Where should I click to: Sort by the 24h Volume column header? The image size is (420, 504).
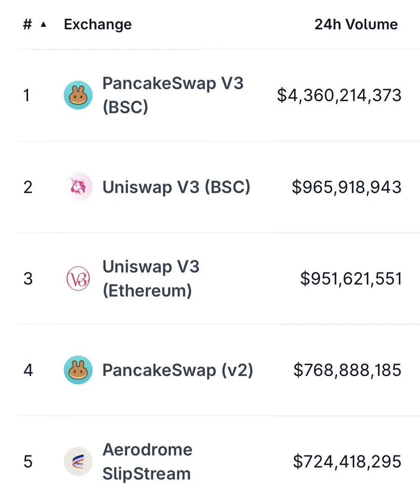(x=356, y=25)
